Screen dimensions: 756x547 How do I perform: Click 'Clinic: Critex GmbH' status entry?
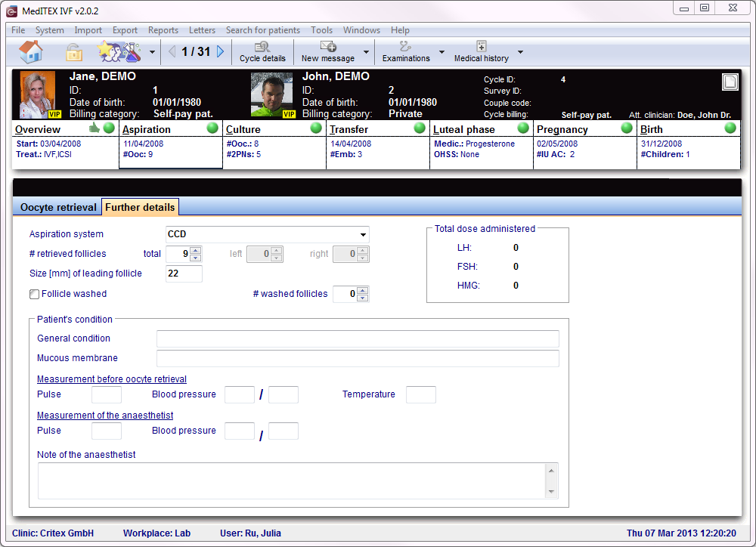click(53, 533)
